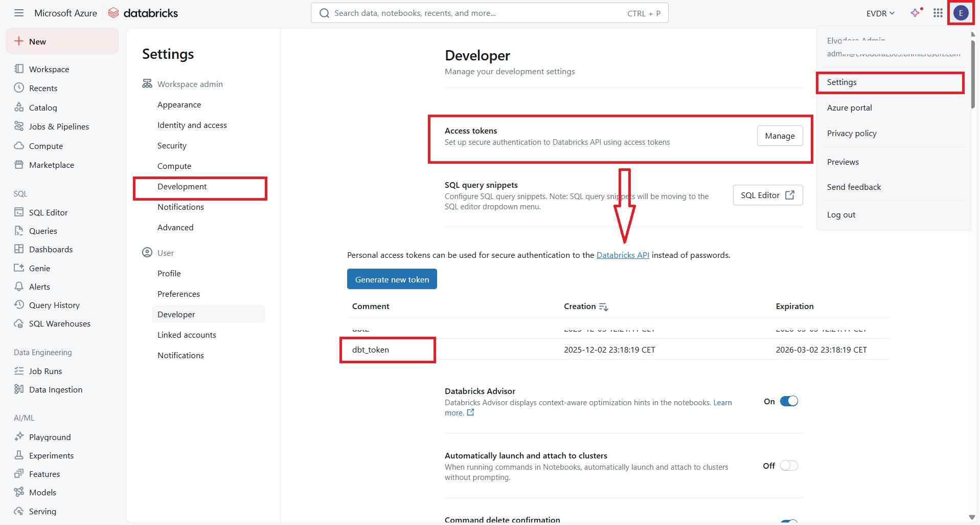Go to Playground in the sidebar
Image resolution: width=980 pixels, height=525 pixels.
pyautogui.click(x=50, y=437)
